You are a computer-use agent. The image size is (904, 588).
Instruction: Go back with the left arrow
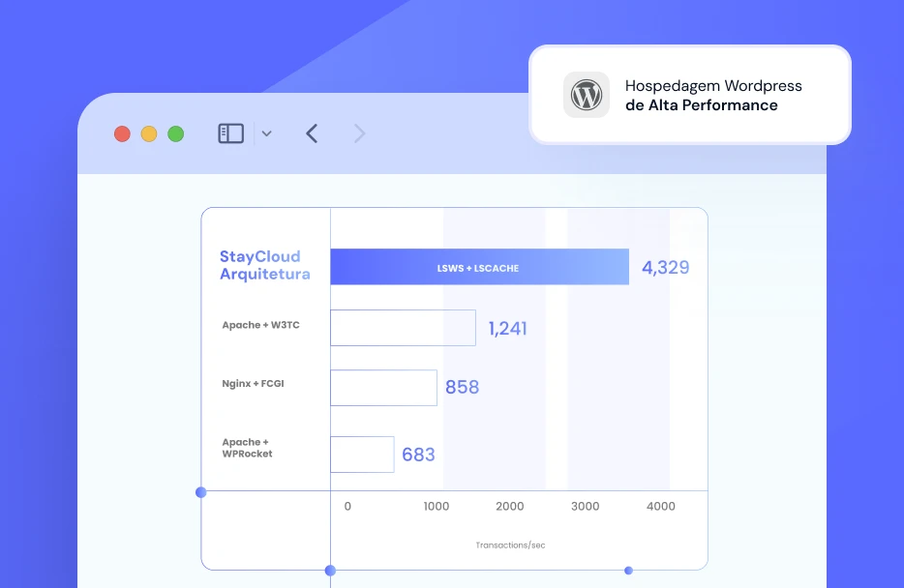coord(312,133)
